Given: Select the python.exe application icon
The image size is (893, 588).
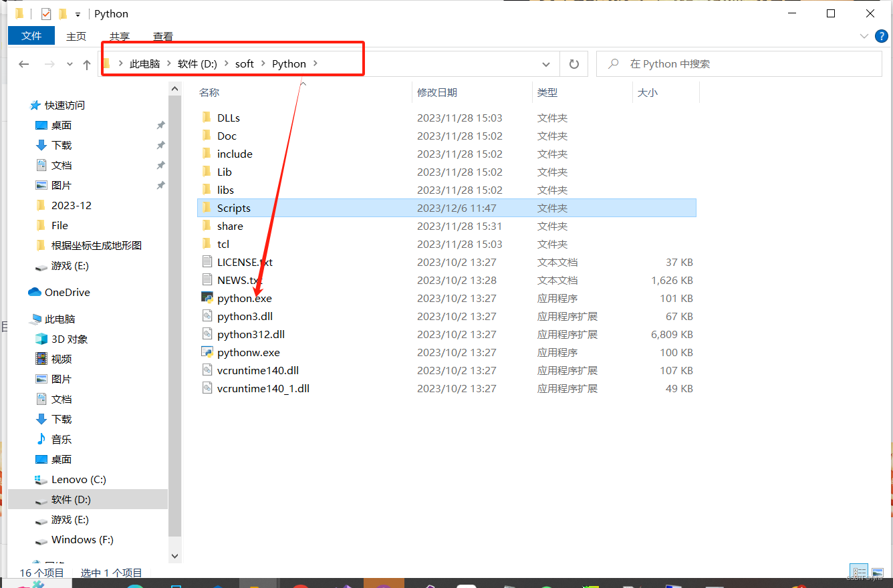Looking at the screenshot, I should (207, 298).
